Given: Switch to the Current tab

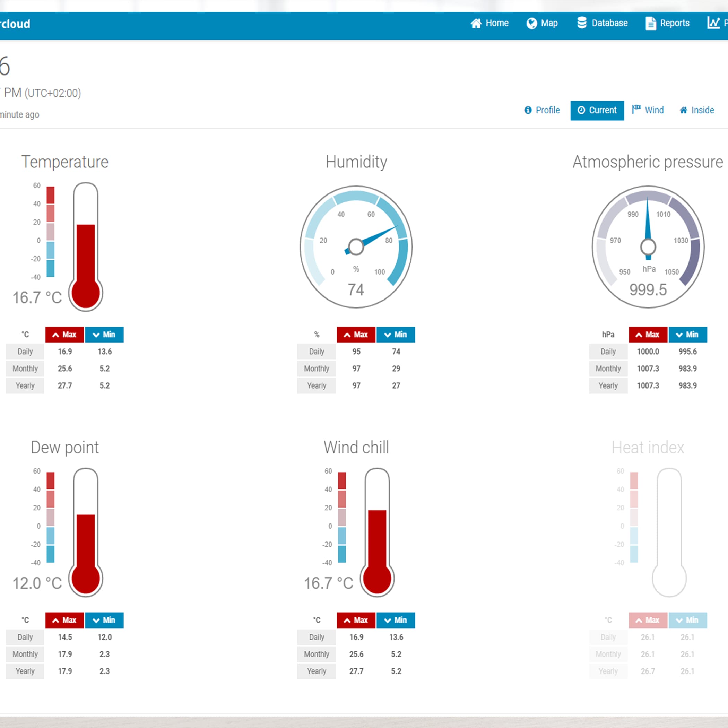Looking at the screenshot, I should [597, 110].
